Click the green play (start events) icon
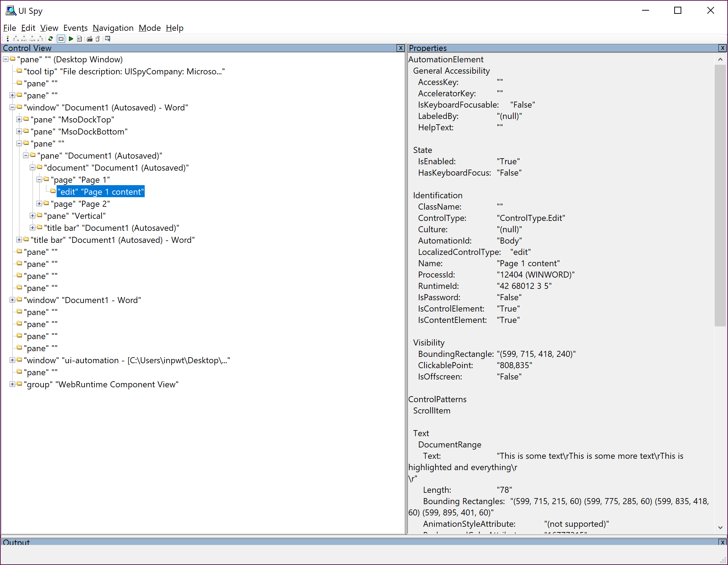Viewport: 728px width, 565px height. click(71, 39)
